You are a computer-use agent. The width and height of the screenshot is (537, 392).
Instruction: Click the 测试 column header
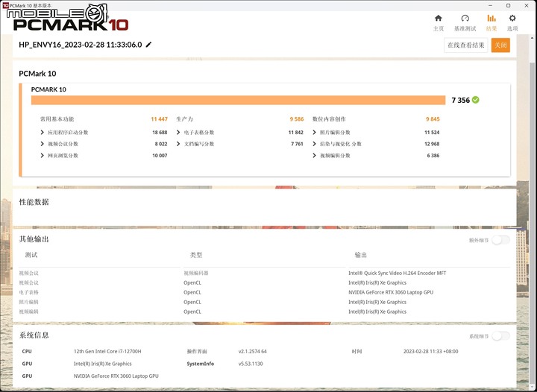(31, 255)
